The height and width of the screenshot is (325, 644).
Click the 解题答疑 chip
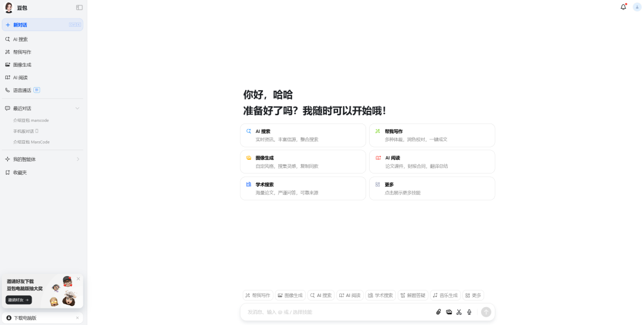tap(413, 295)
